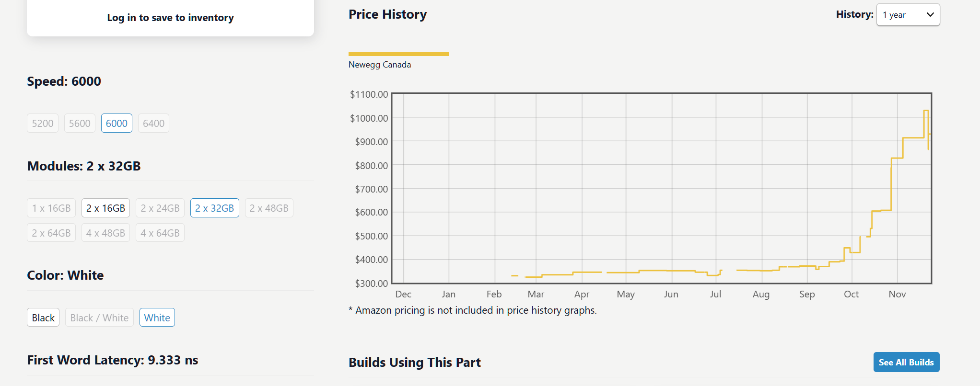Open the History duration dropdown

pyautogui.click(x=908, y=15)
